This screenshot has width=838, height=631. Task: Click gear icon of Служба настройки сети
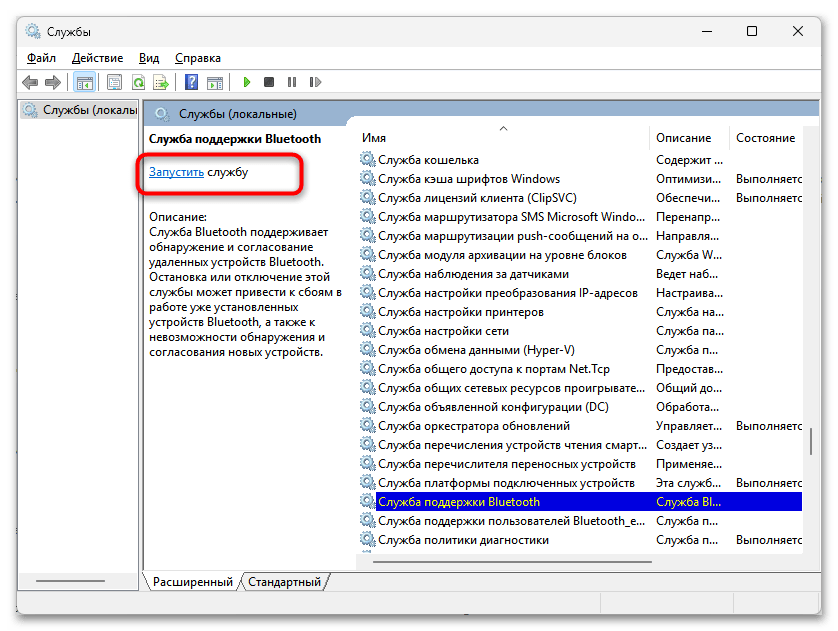coord(367,330)
